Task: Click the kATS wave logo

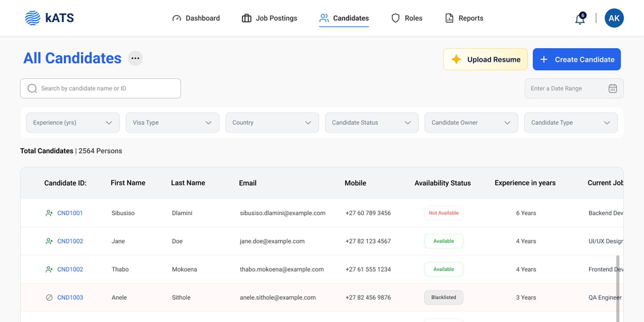Action: click(33, 18)
